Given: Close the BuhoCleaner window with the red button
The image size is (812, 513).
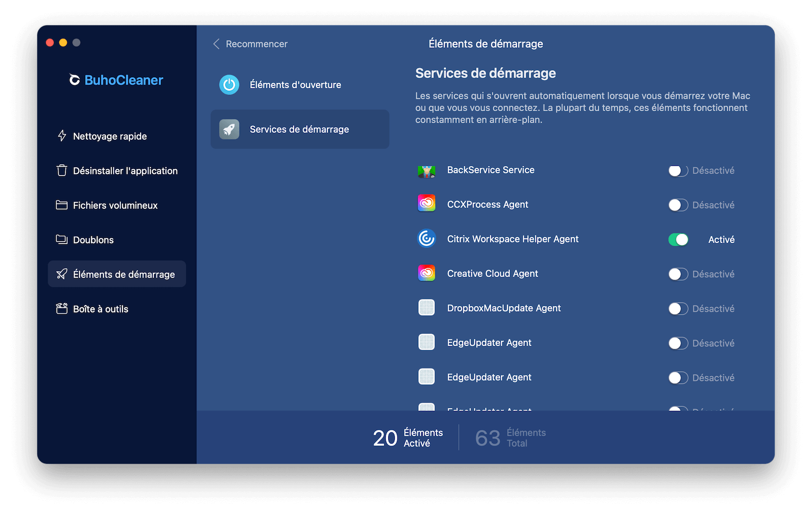Looking at the screenshot, I should coord(50,43).
